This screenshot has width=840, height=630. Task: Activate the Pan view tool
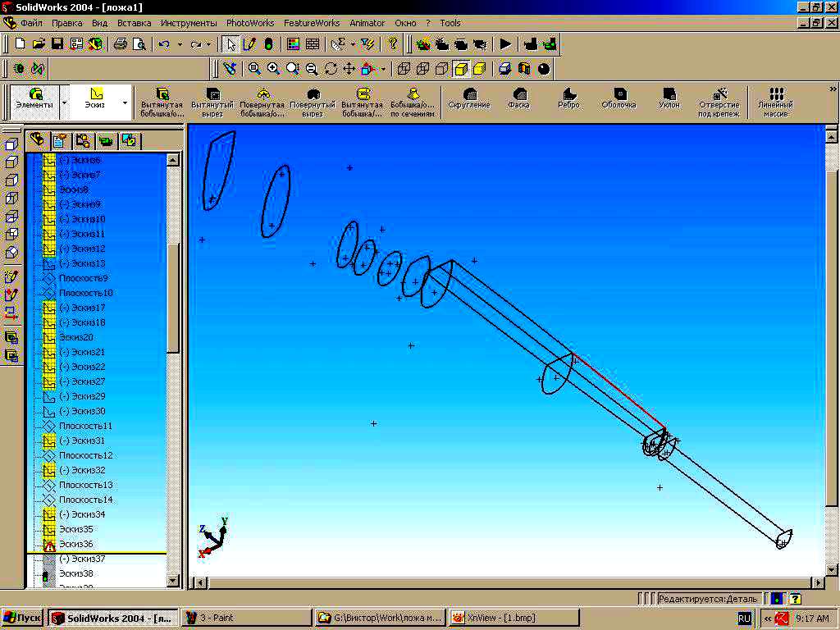coord(349,69)
